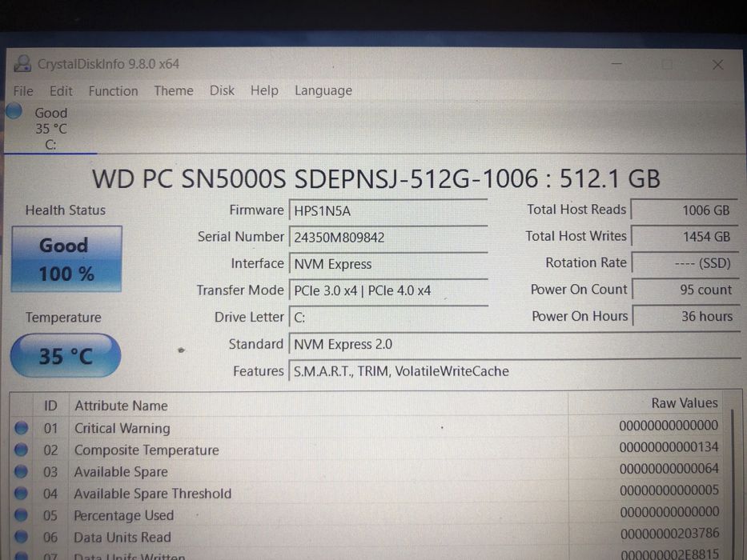Click the Interface field NVM Express
747x560 pixels.
click(x=388, y=264)
